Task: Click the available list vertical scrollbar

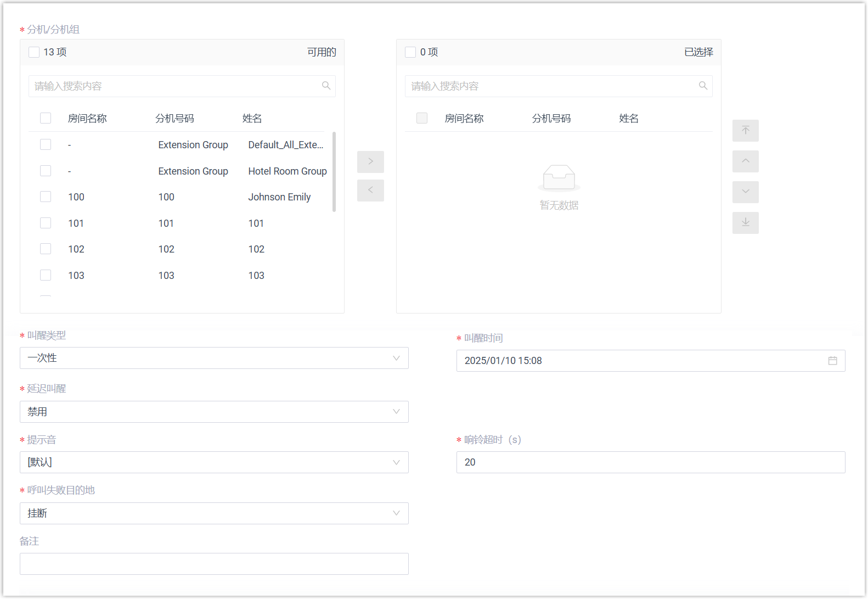Action: (x=334, y=172)
